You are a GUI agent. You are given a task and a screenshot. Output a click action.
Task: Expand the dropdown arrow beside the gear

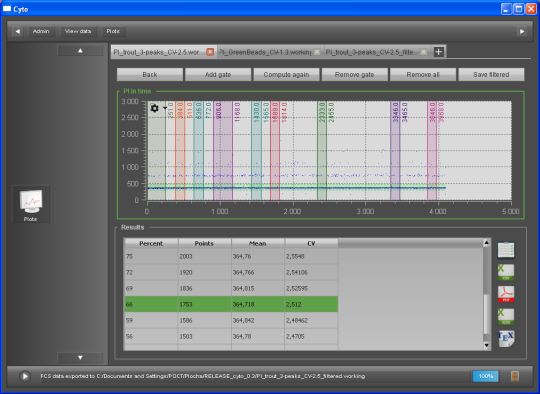pyautogui.click(x=165, y=108)
